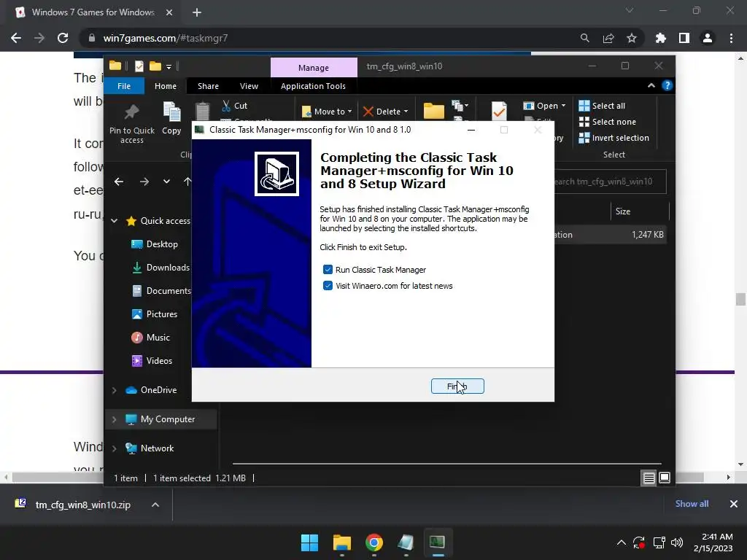Collapse the Quick access tree node
Image resolution: width=747 pixels, height=560 pixels.
(115, 221)
